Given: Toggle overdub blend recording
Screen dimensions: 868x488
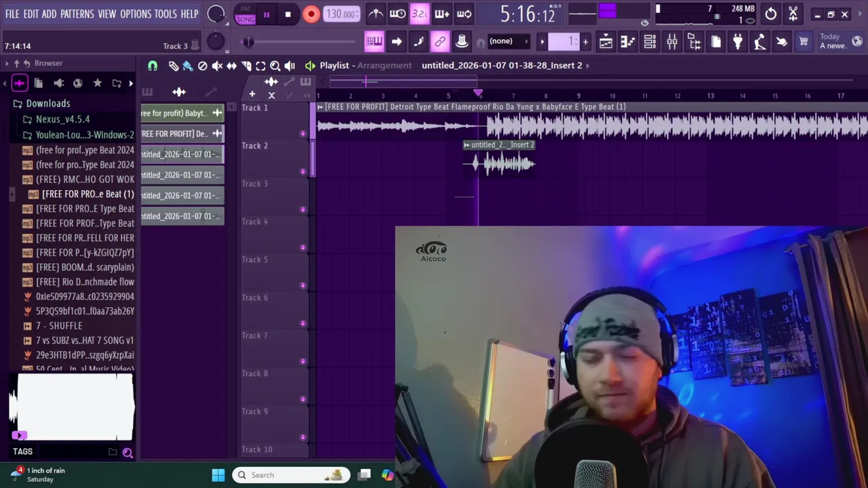Looking at the screenshot, I should (441, 14).
